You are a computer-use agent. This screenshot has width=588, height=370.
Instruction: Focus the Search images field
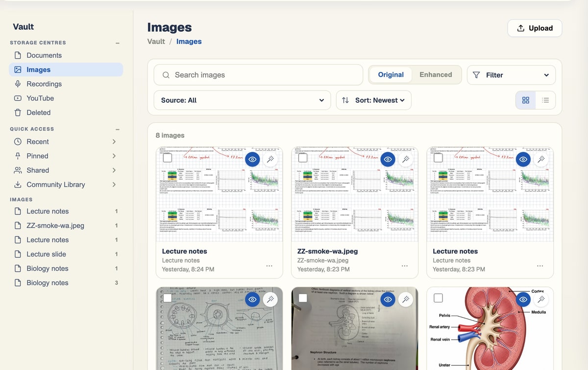(x=258, y=75)
